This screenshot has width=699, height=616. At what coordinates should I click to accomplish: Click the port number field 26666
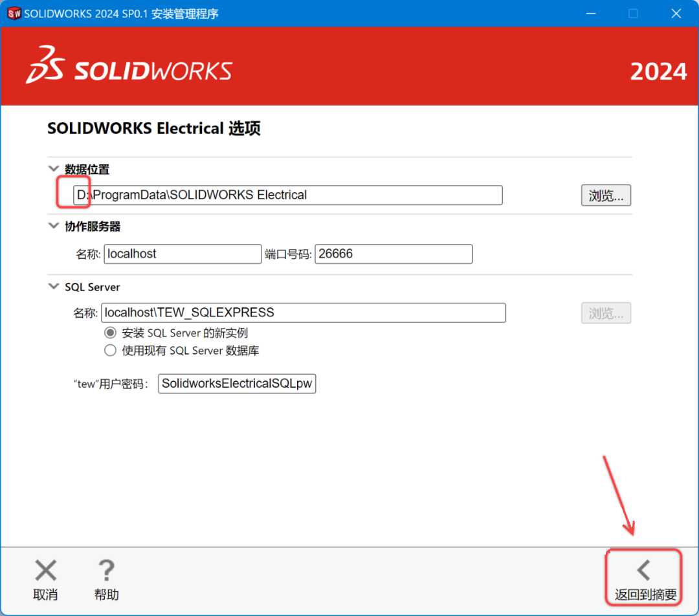coord(394,254)
